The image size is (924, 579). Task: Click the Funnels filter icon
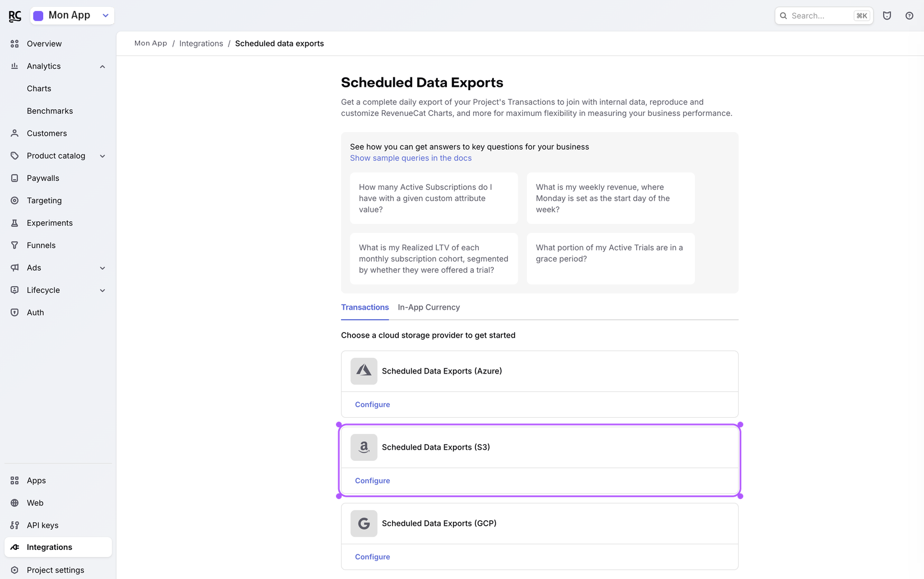point(15,245)
